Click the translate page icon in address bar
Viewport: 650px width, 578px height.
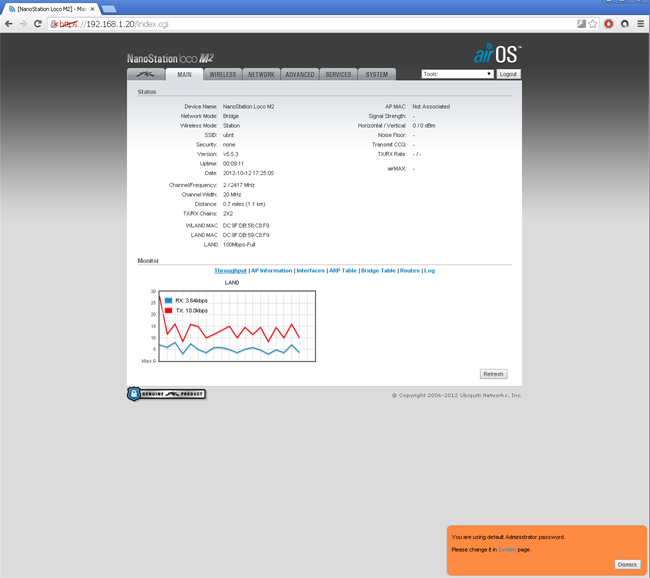coord(582,24)
